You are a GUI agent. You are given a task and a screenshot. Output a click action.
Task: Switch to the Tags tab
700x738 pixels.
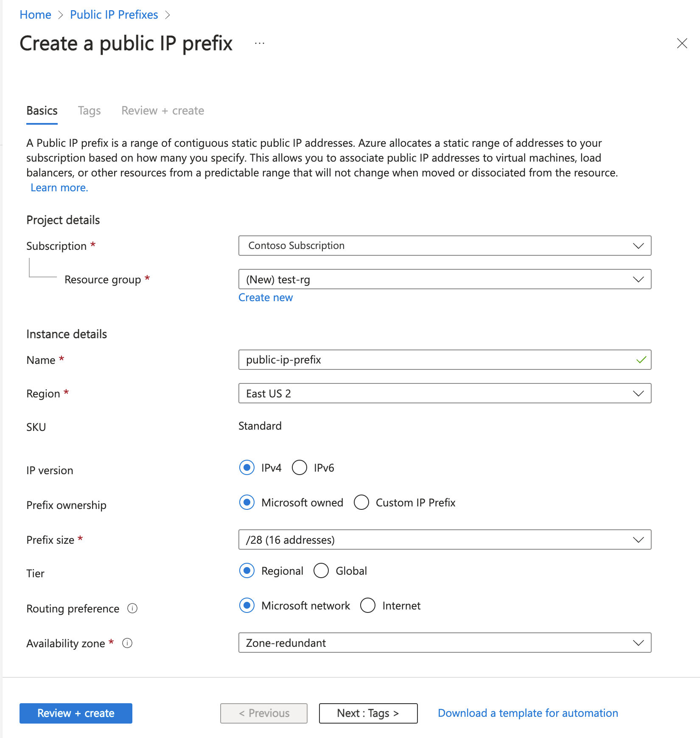(89, 110)
